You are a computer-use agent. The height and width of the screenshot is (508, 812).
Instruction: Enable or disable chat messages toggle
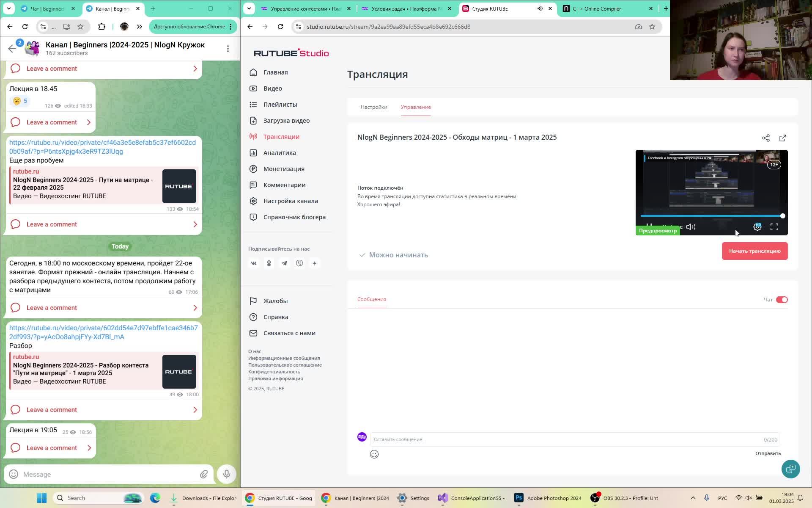(782, 299)
